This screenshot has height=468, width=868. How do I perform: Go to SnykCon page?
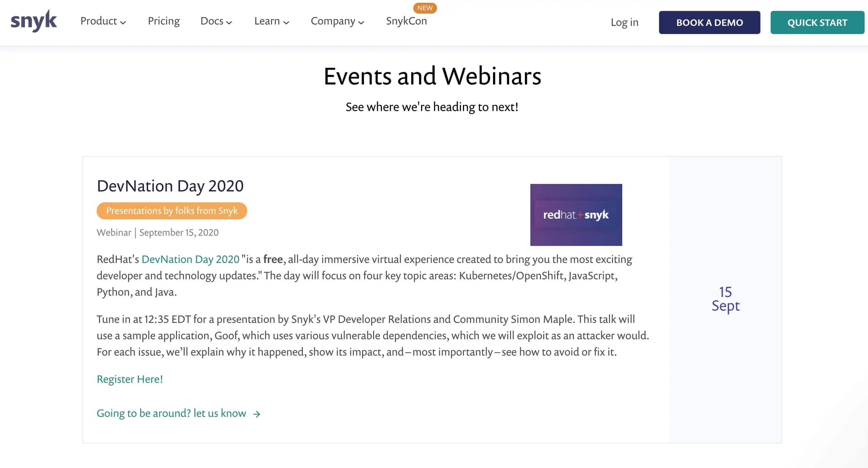406,21
